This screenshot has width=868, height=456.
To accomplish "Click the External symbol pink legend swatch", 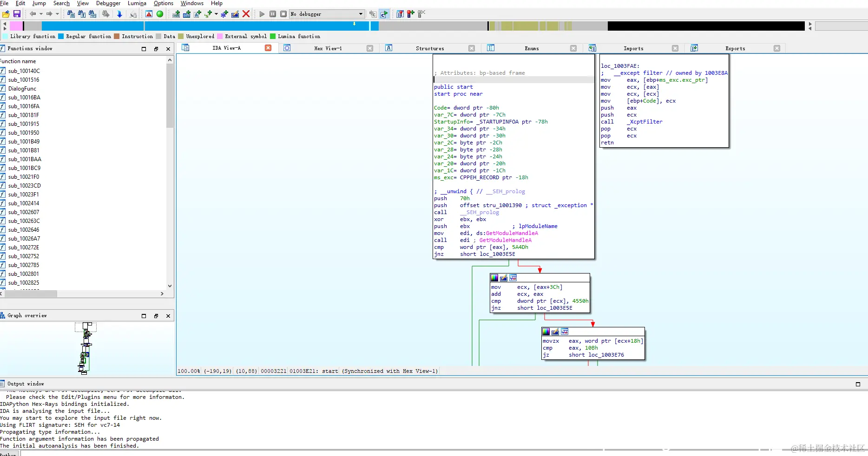I will (220, 36).
